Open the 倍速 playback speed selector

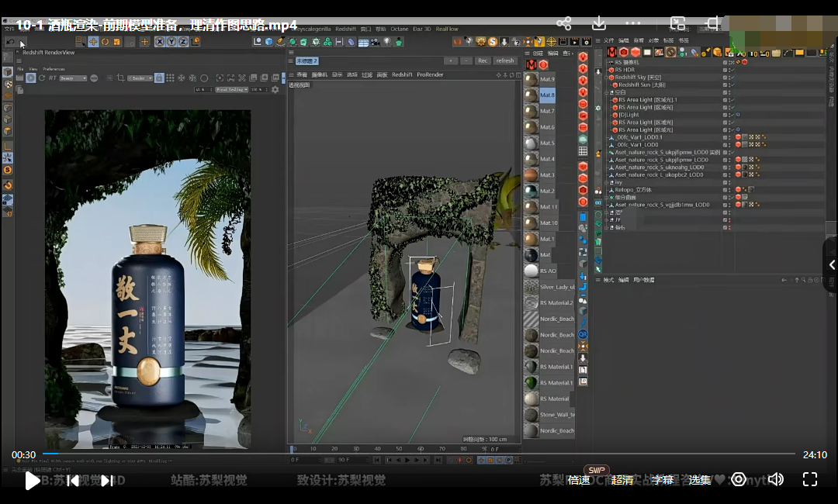579,480
